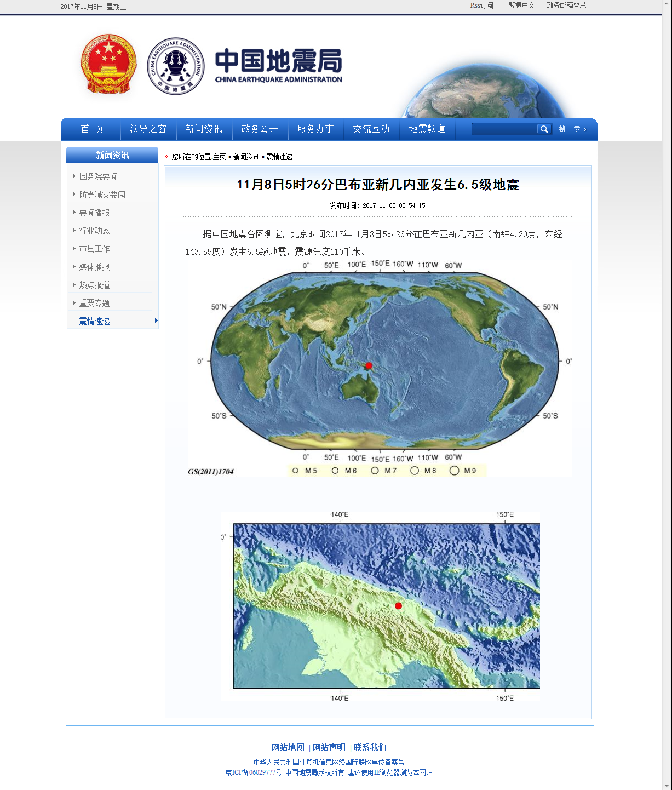Click the national emblem logo
The width and height of the screenshot is (672, 790).
(x=108, y=65)
